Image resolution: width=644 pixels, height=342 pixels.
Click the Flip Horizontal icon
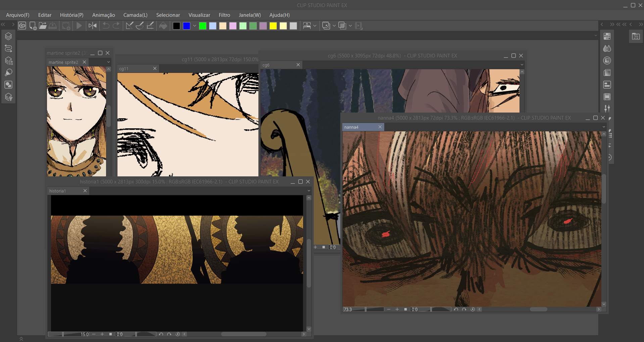pyautogui.click(x=93, y=26)
